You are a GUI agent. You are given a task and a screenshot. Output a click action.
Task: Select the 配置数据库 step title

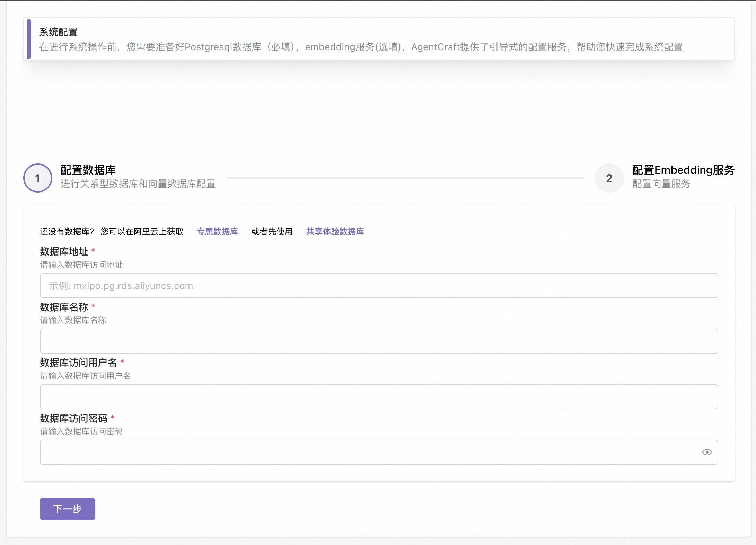point(88,170)
